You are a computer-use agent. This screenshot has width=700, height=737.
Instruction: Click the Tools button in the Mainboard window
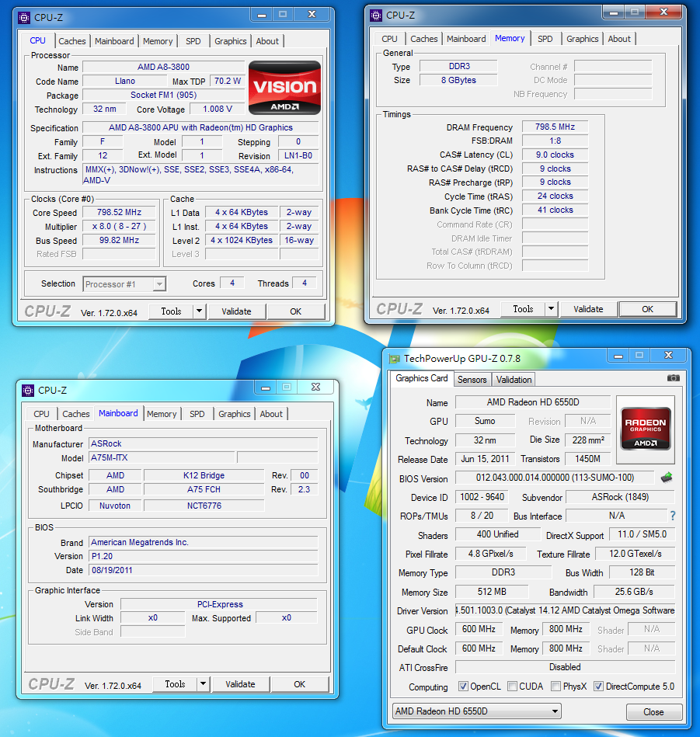(175, 684)
